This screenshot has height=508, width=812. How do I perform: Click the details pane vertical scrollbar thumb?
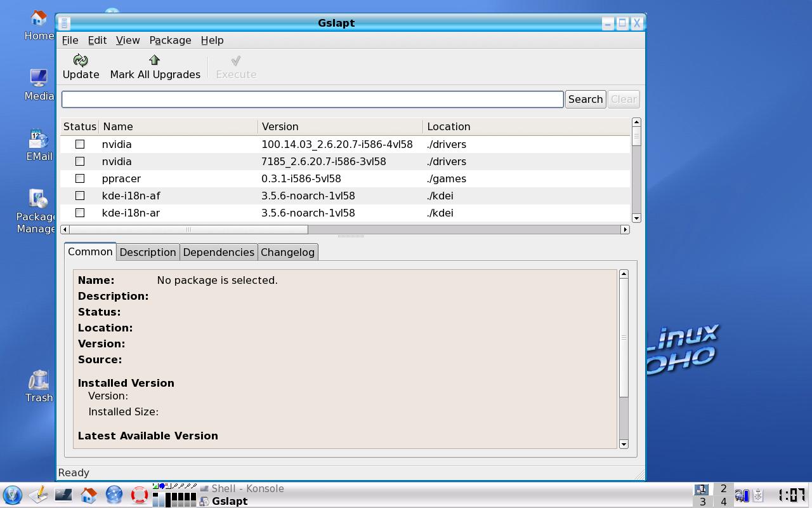[624, 338]
